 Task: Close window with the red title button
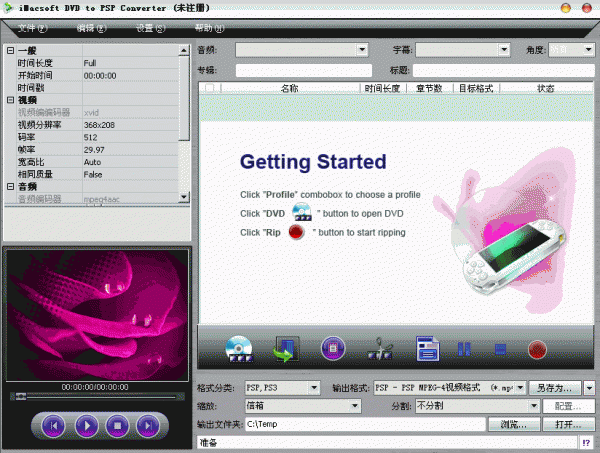(x=587, y=8)
